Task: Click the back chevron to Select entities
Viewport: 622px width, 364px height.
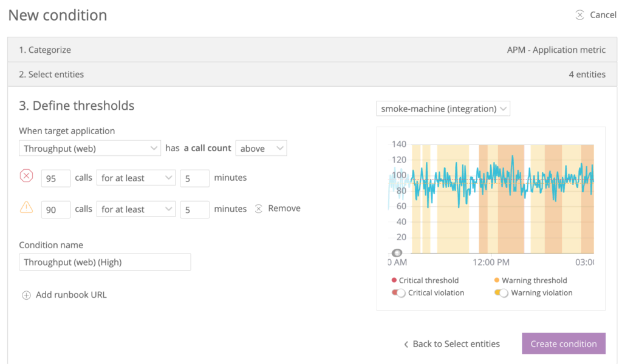Action: [x=406, y=344]
